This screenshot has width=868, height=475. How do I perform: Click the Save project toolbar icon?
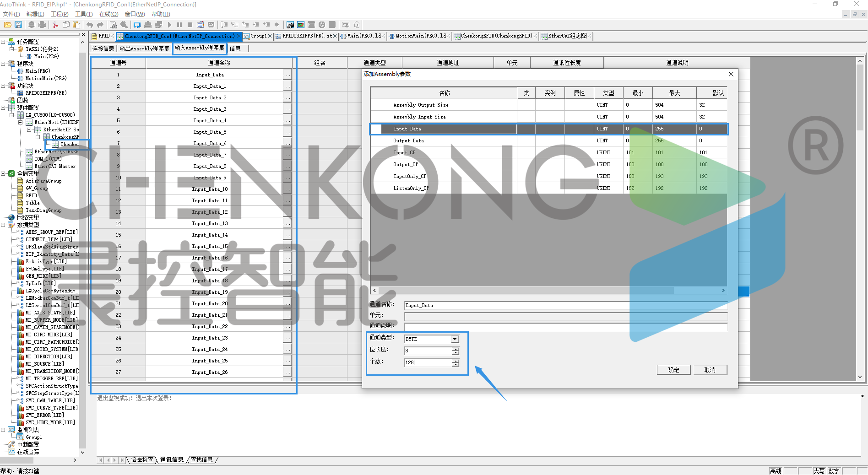click(18, 25)
